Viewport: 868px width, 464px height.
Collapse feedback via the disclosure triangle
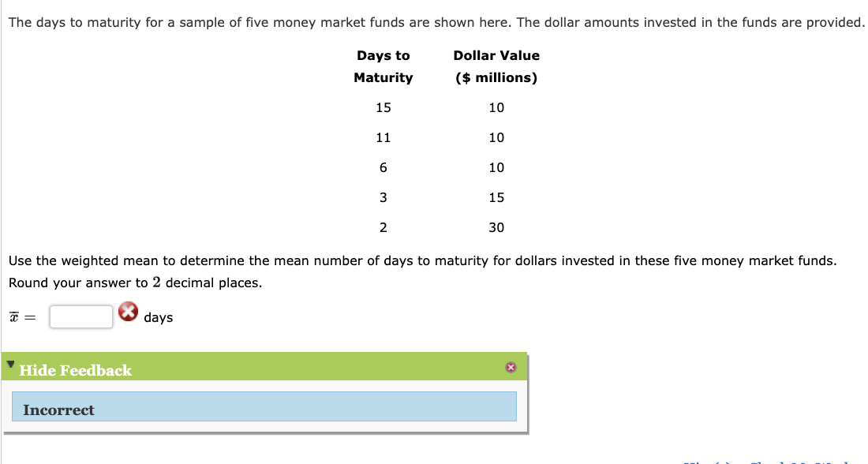tap(11, 365)
